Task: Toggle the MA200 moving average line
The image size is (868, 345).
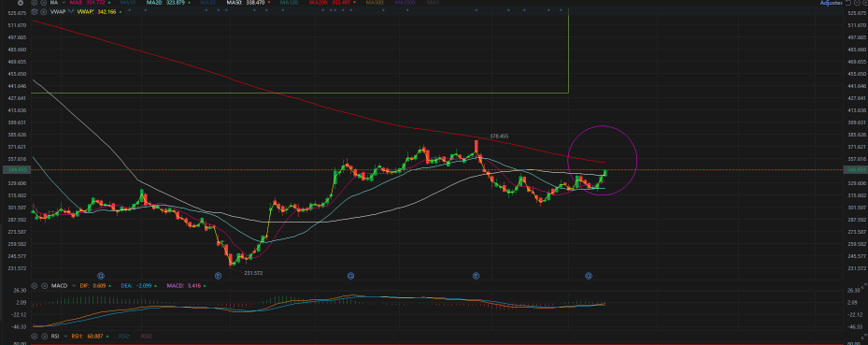Action: 331,3
